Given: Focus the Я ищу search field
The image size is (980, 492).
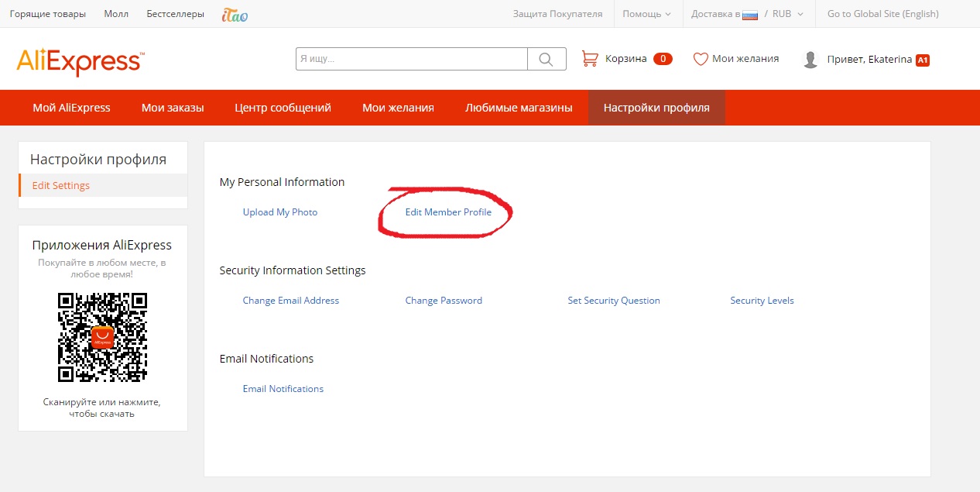Looking at the screenshot, I should pyautogui.click(x=412, y=59).
